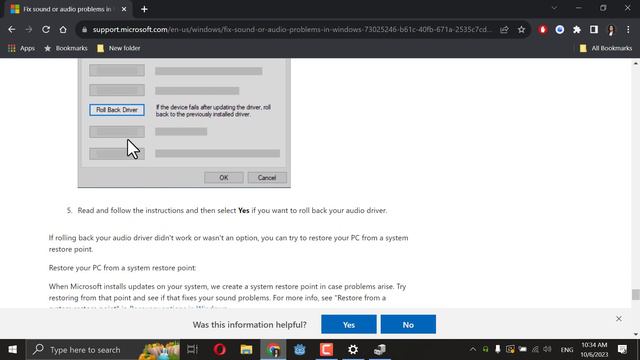Image resolution: width=640 pixels, height=360 pixels.
Task: Click the scrollbar up arrow
Action: pos(636,63)
